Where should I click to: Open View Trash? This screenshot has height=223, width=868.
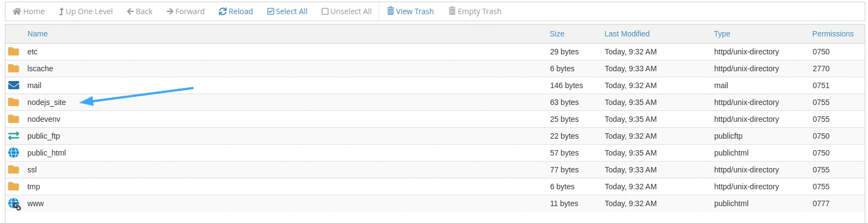click(x=410, y=11)
